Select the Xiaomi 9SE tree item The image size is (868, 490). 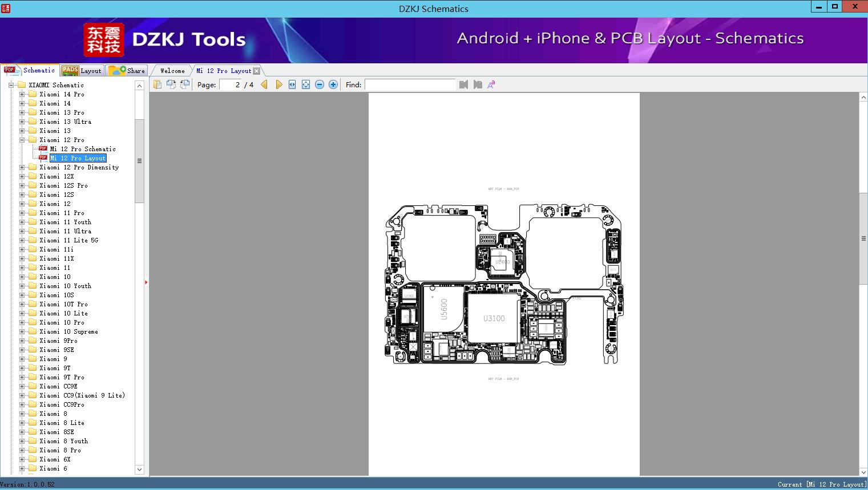[57, 350]
